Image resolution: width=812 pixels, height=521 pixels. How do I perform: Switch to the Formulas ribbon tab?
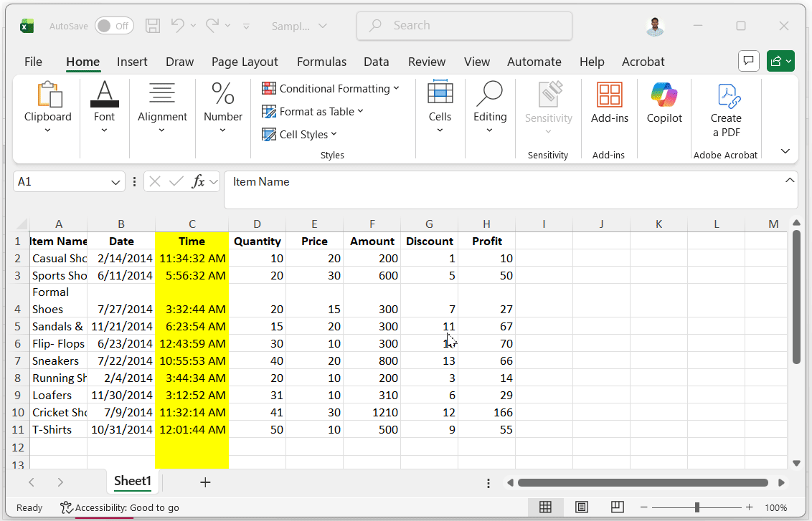point(321,62)
